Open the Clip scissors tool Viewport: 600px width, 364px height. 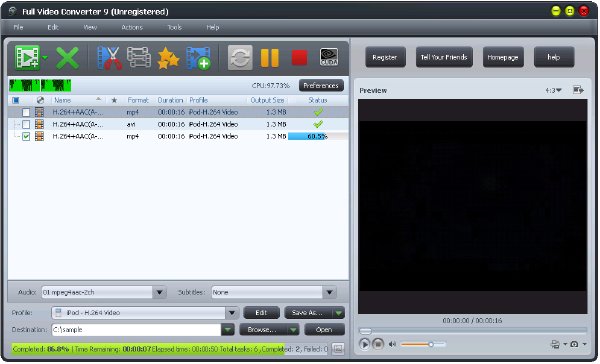click(x=109, y=58)
